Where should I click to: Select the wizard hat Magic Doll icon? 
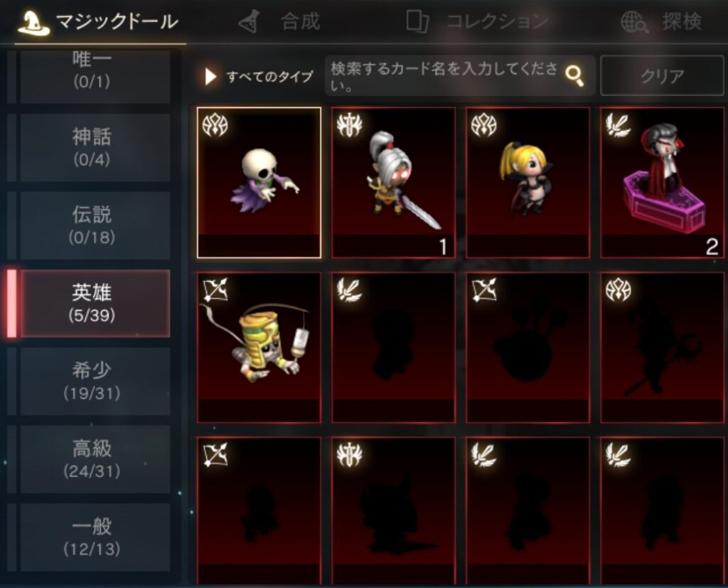click(x=33, y=22)
